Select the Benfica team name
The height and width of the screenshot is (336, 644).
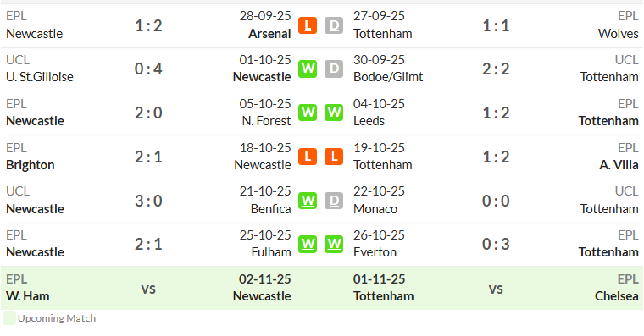pyautogui.click(x=270, y=209)
